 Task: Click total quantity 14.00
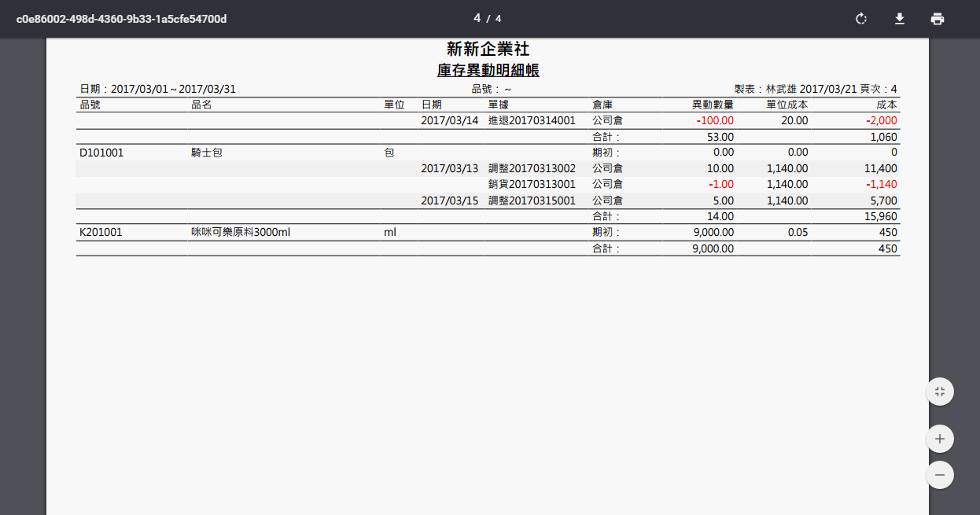[720, 217]
